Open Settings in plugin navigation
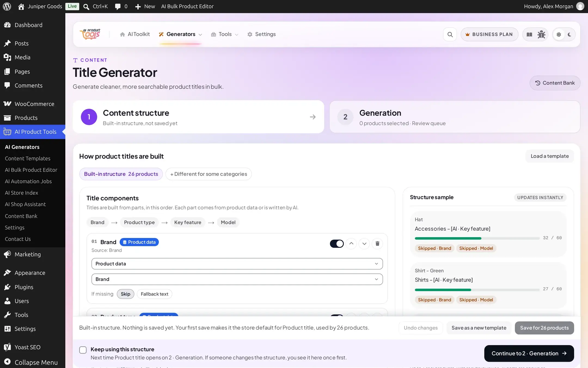This screenshot has height=368, width=588. coord(261,34)
